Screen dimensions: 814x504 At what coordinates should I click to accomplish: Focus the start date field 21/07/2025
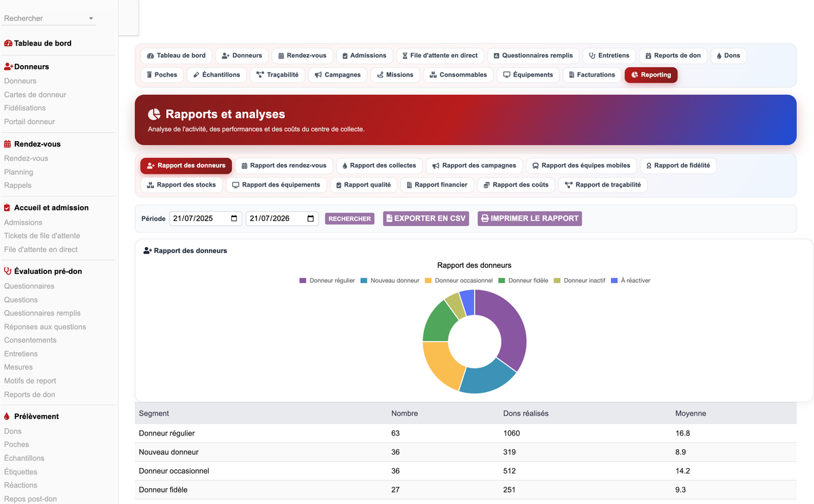tap(206, 218)
